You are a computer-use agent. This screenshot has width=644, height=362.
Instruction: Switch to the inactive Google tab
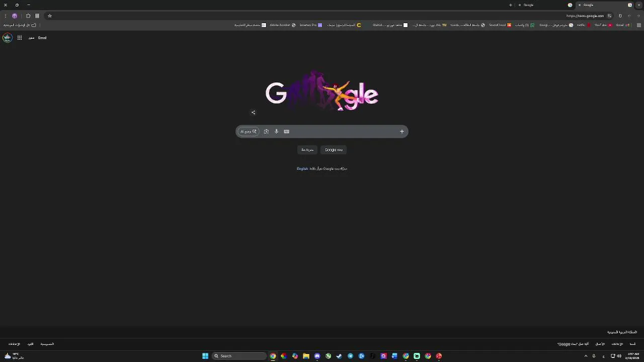(546, 5)
